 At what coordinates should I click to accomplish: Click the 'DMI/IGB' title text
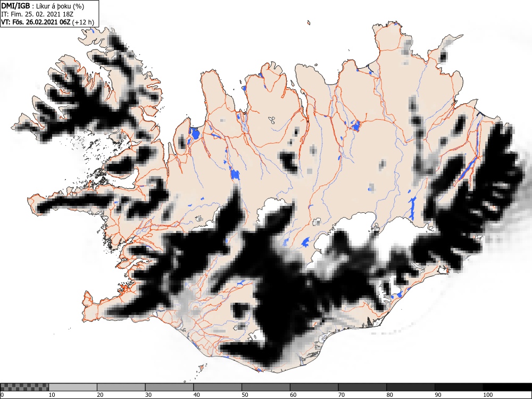click(x=15, y=6)
